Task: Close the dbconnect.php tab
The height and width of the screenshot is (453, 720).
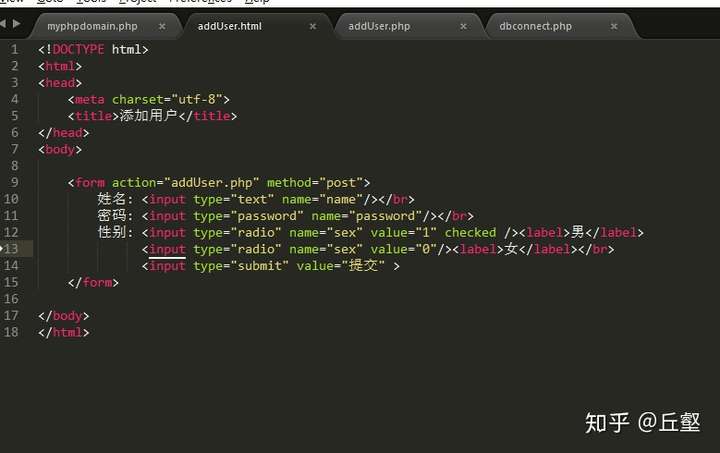Action: [x=614, y=27]
